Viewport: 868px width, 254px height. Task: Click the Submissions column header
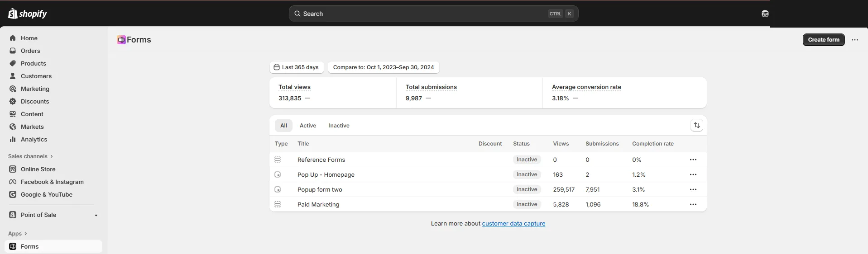click(602, 144)
